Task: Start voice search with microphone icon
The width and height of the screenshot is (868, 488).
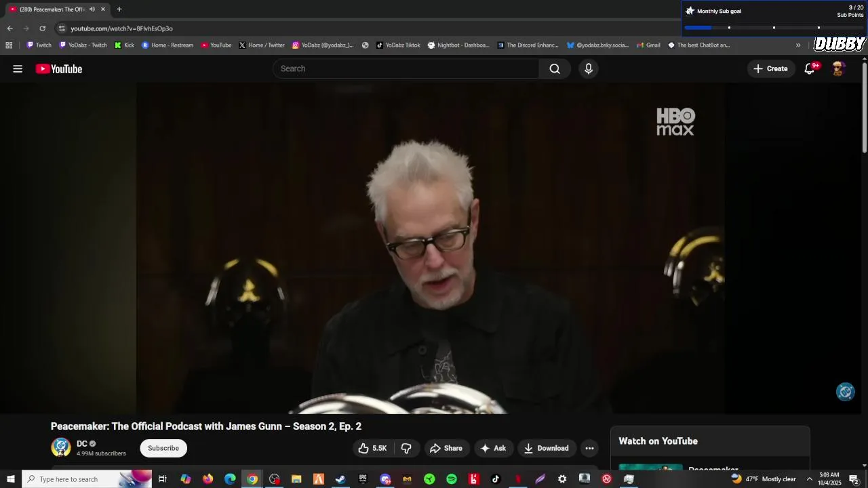Action: tap(589, 68)
